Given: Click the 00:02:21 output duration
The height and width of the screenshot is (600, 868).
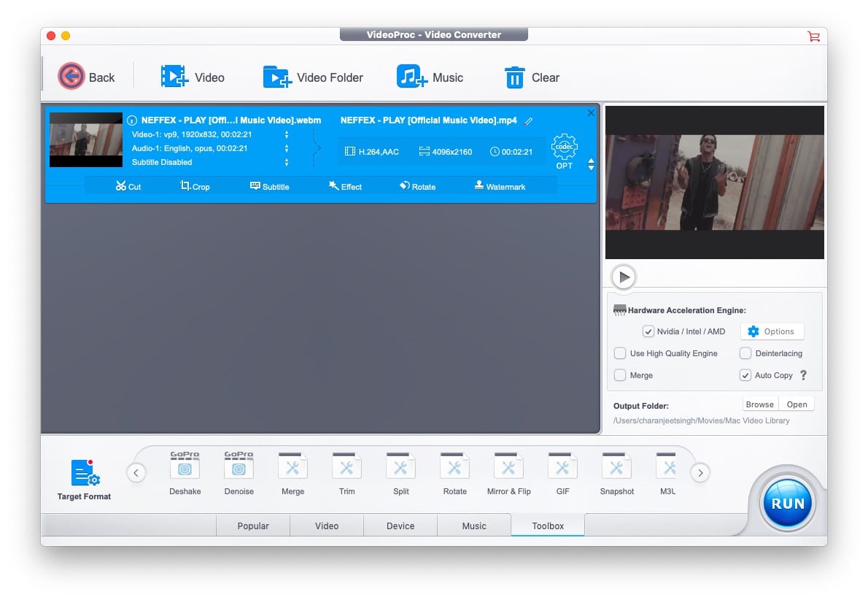Looking at the screenshot, I should pyautogui.click(x=511, y=152).
